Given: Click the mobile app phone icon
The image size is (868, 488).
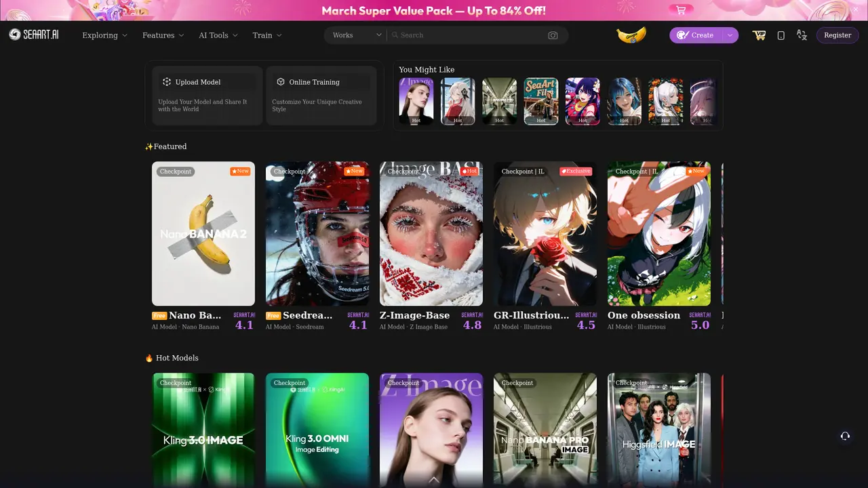Looking at the screenshot, I should pos(781,35).
